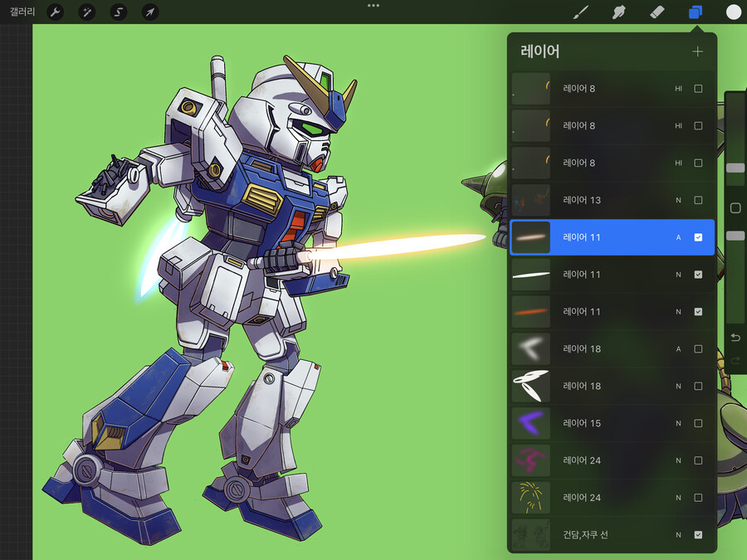Tap the 레이어 13 thumbnail

[530, 200]
